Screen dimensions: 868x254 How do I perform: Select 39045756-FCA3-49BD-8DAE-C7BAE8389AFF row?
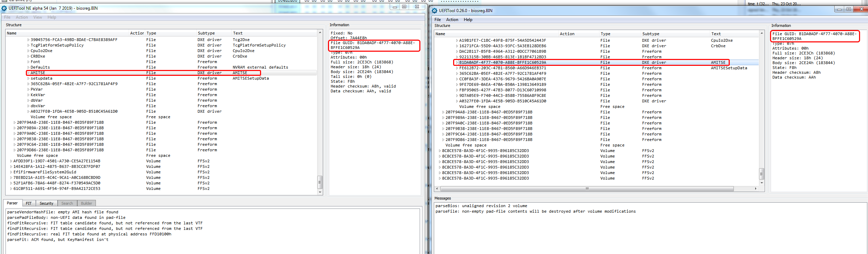(161, 40)
